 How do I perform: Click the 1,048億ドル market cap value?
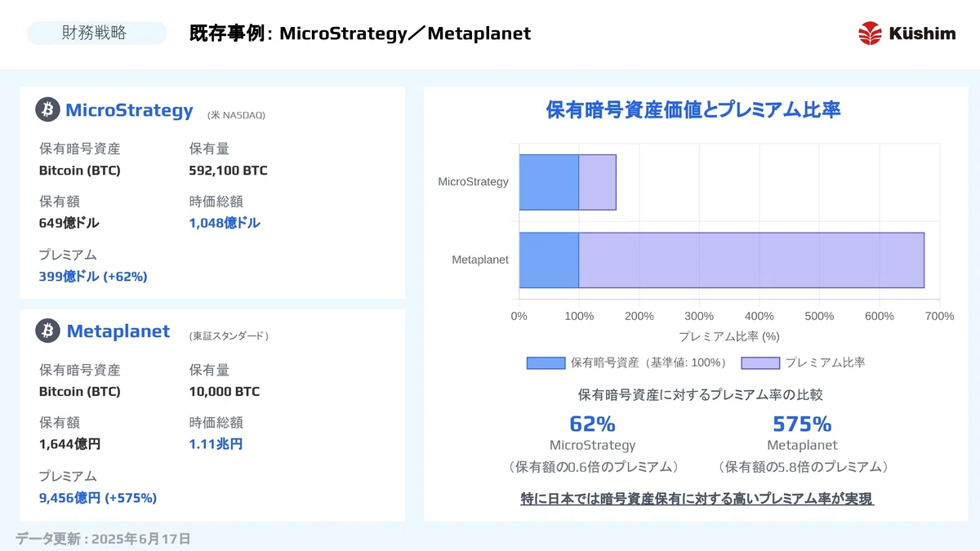pos(225,223)
